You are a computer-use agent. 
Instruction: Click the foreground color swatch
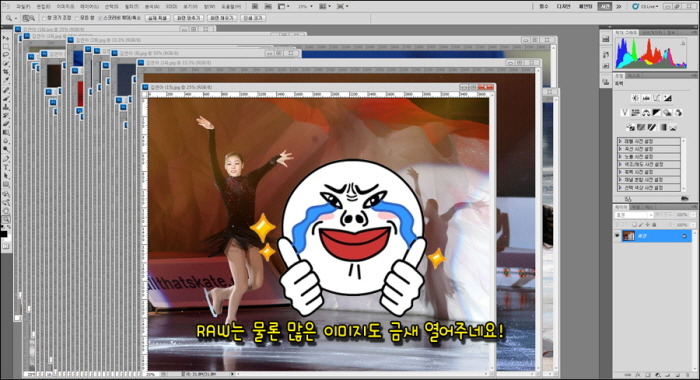(4, 233)
